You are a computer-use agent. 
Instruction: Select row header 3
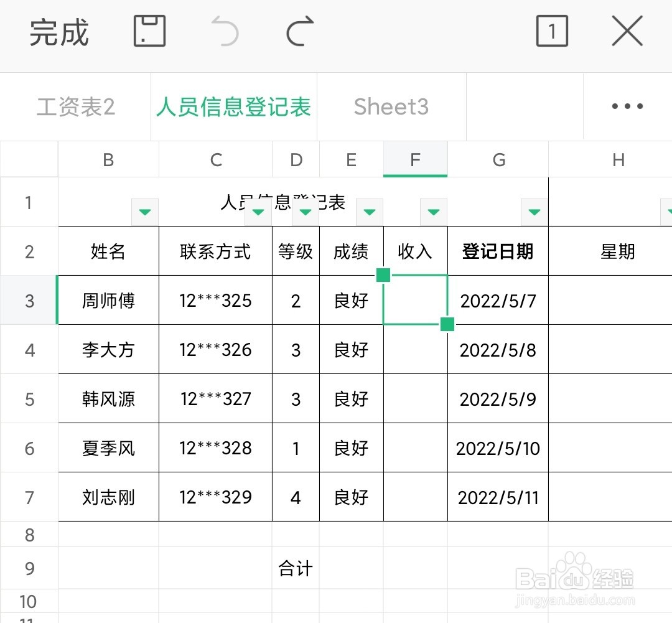click(28, 301)
